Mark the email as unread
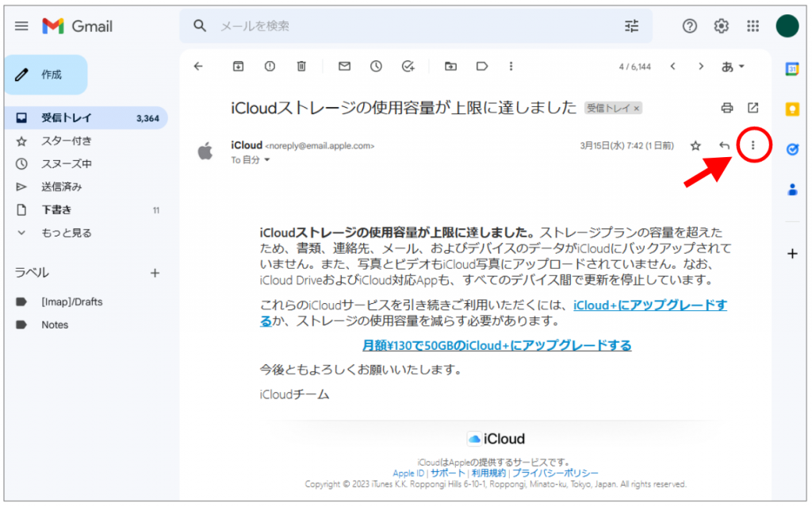Screen dimensions: 812x507 [x=344, y=67]
